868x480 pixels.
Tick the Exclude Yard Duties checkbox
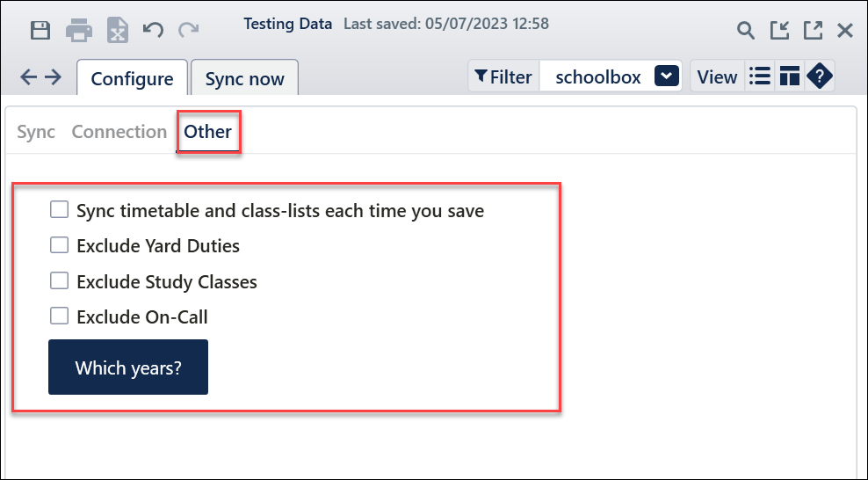pos(59,244)
